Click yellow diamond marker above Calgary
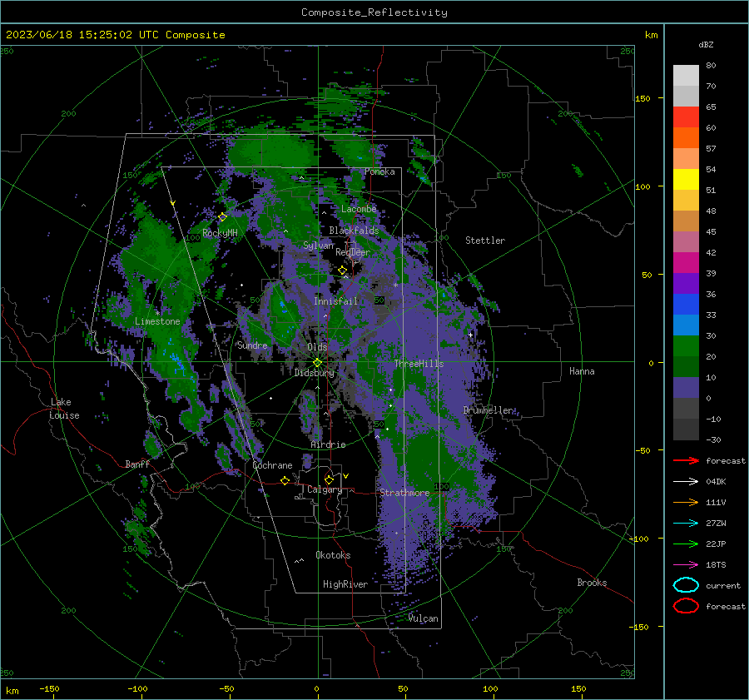Image resolution: width=749 pixels, height=700 pixels. 329,479
